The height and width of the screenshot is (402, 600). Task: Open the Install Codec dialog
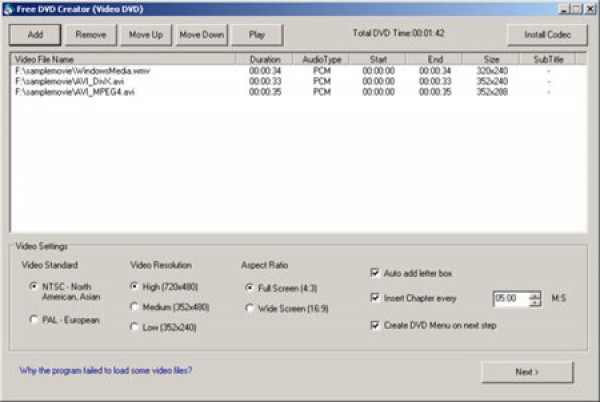pos(547,35)
